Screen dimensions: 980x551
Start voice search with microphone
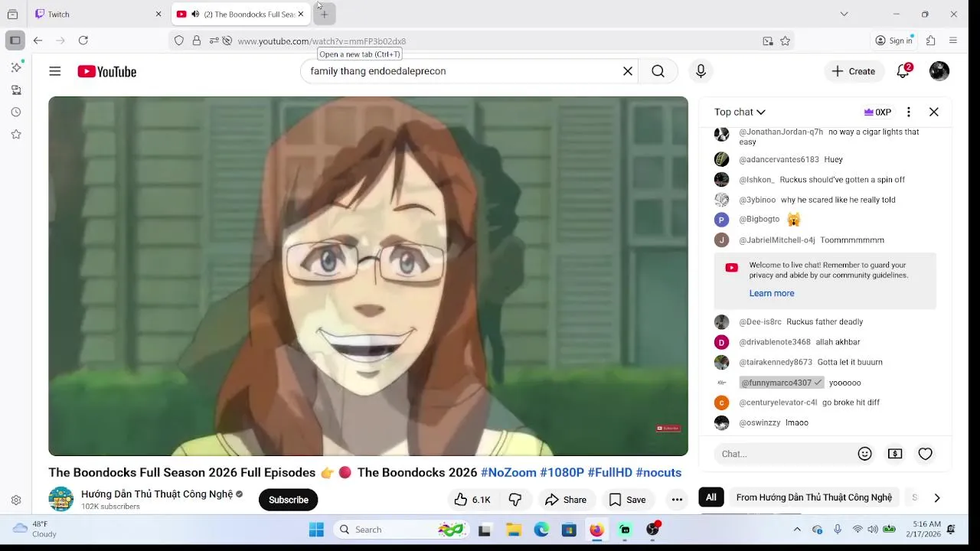[x=701, y=71]
